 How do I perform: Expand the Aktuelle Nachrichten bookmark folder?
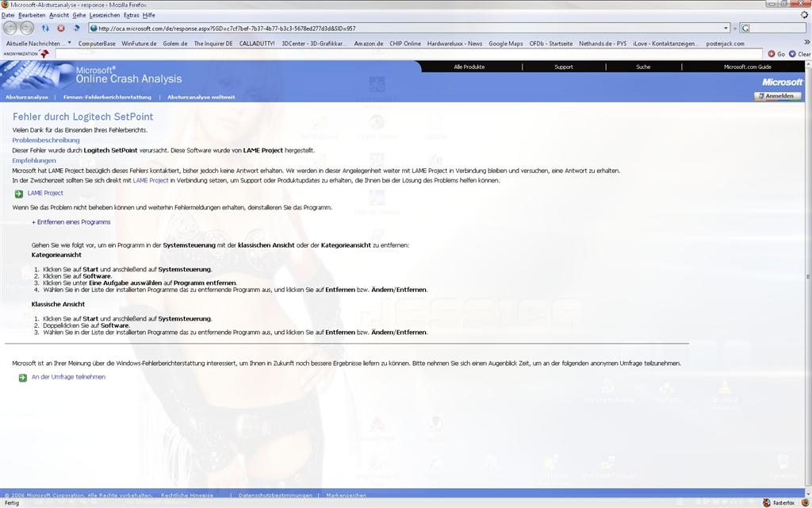38,44
